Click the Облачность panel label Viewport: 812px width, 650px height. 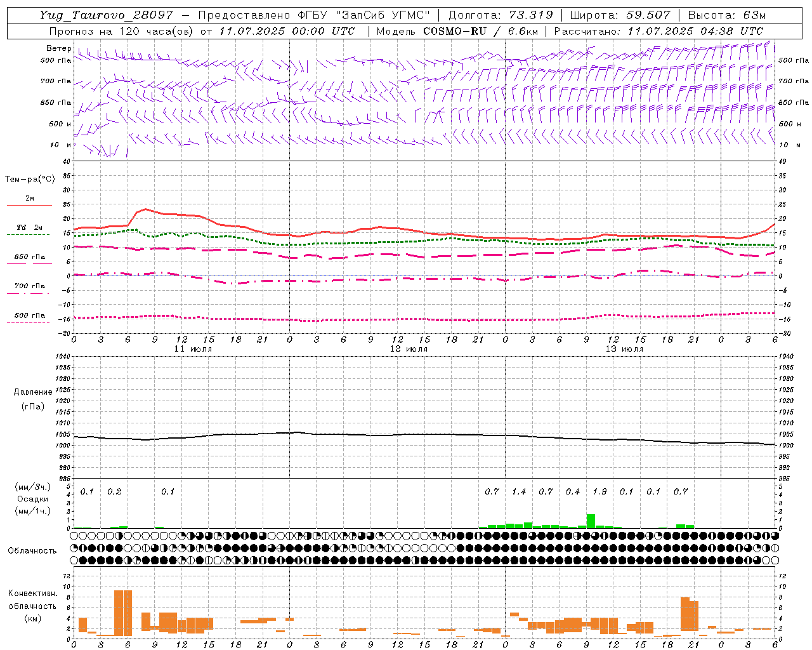(32, 550)
